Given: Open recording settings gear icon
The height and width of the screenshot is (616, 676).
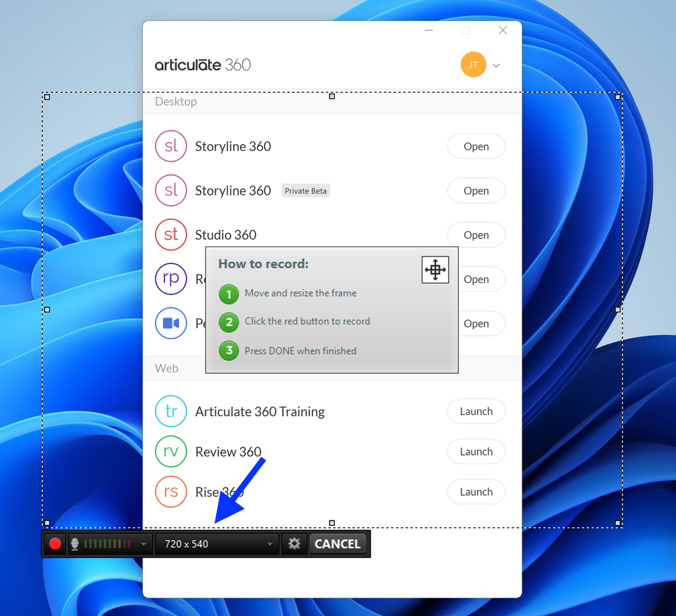Looking at the screenshot, I should tap(294, 544).
